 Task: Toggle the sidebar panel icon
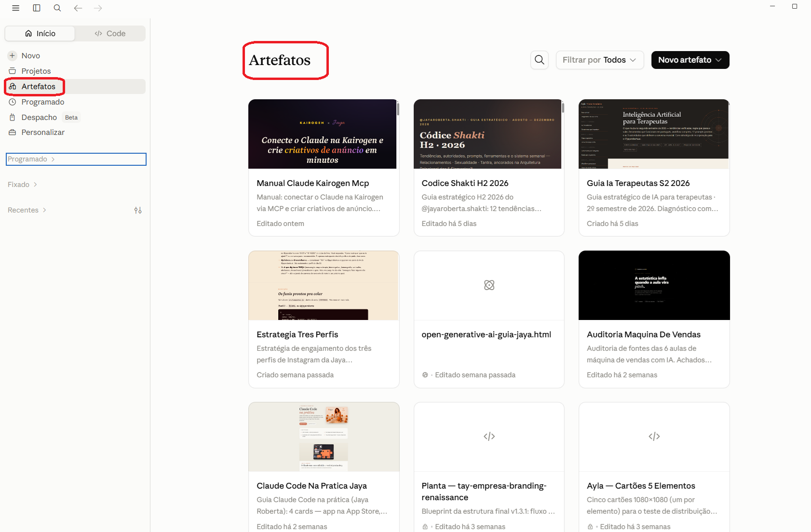coord(37,8)
